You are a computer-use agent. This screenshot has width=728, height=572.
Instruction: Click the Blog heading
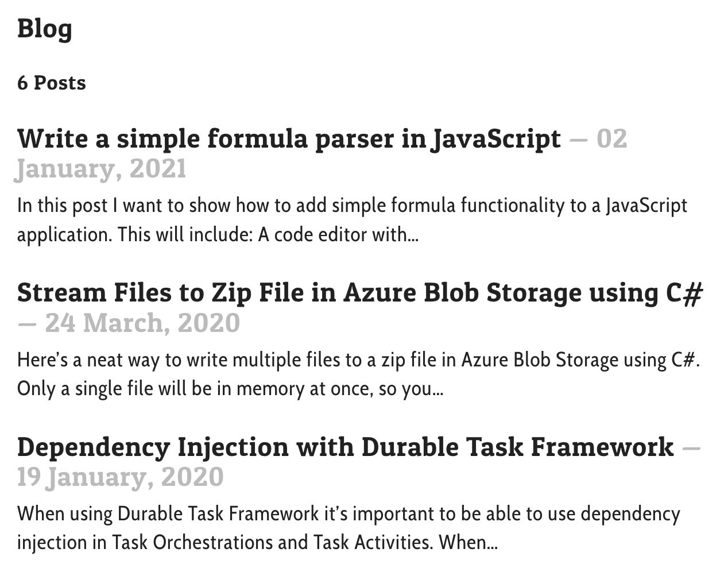click(45, 29)
